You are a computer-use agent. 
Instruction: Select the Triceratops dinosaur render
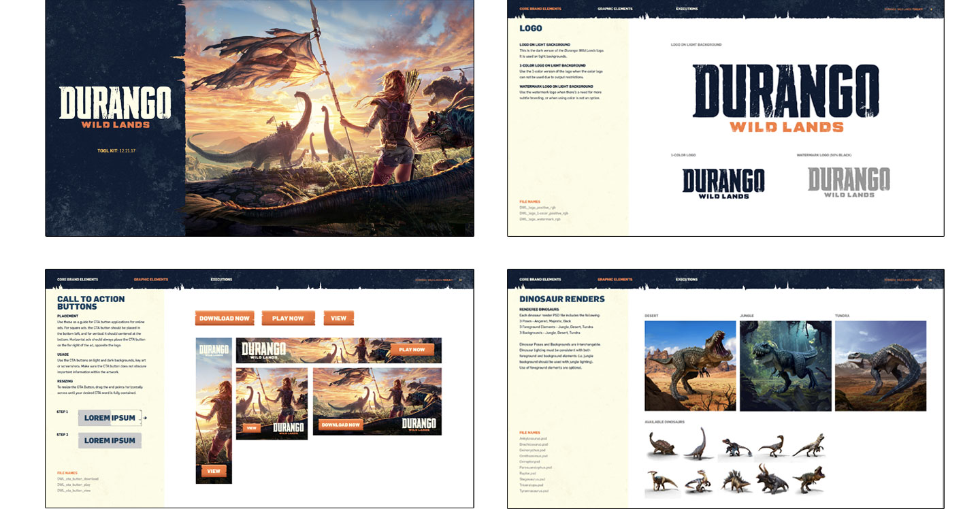[x=771, y=478]
